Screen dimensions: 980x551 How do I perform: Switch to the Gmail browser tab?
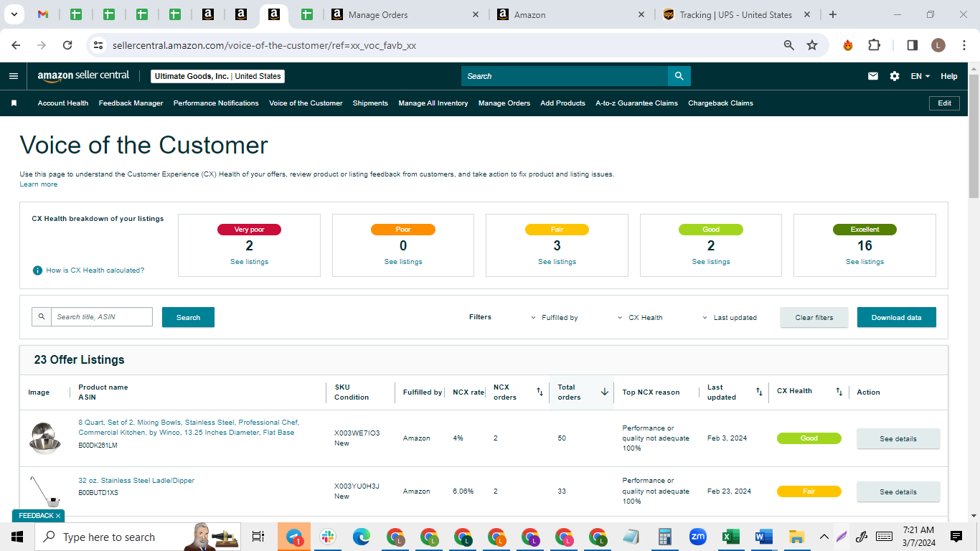click(43, 14)
